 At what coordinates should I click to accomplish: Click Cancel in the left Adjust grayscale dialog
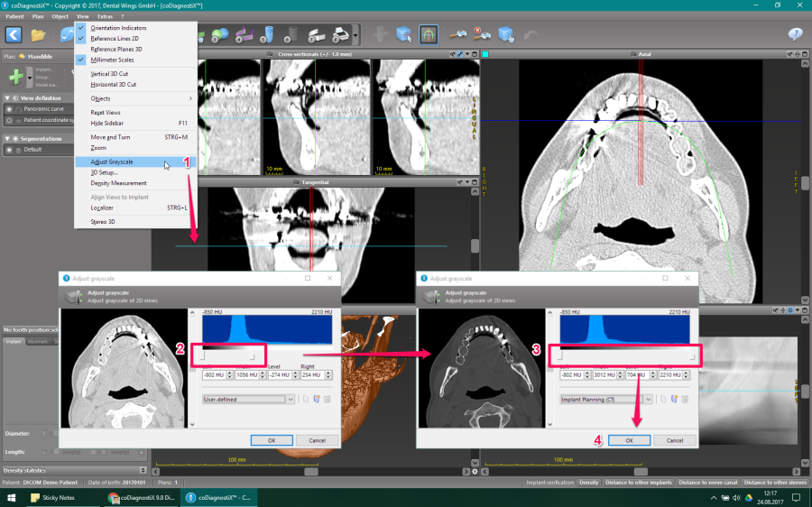(318, 440)
